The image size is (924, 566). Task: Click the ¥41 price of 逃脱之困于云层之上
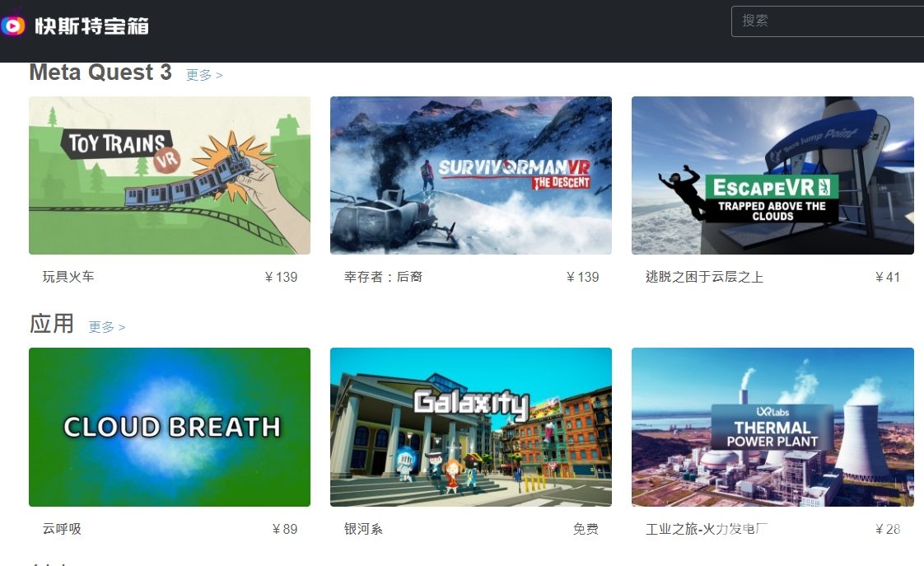888,277
